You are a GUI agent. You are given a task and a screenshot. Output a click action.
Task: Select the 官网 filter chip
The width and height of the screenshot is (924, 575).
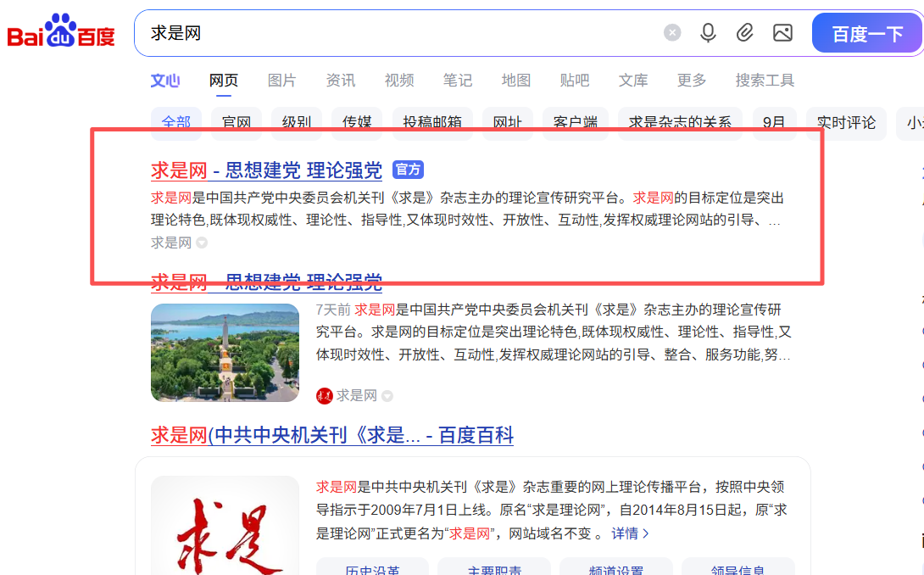236,122
